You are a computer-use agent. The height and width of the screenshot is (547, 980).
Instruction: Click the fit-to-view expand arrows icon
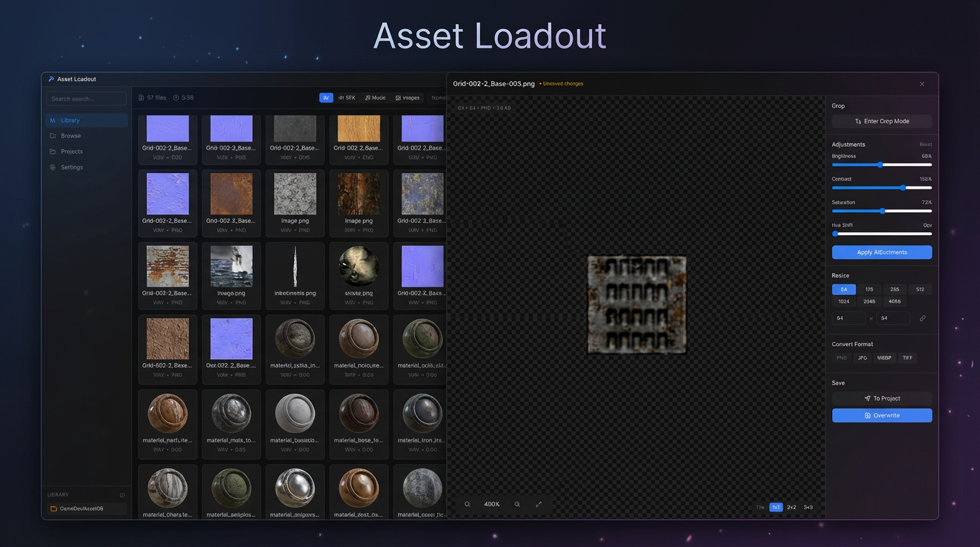pos(538,504)
